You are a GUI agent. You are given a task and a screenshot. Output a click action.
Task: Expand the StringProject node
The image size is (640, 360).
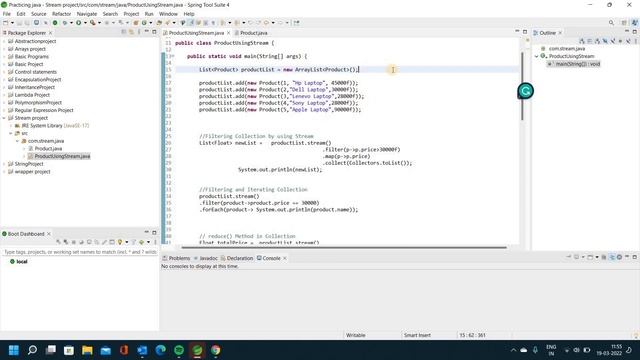(4, 164)
